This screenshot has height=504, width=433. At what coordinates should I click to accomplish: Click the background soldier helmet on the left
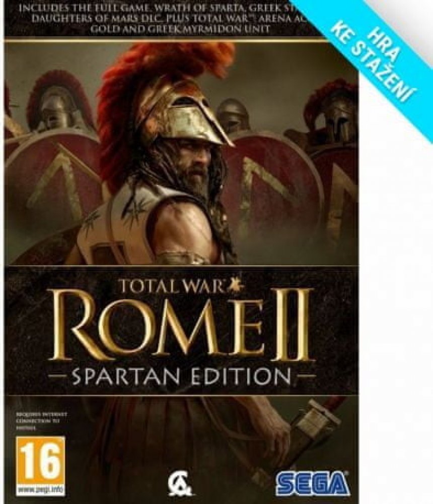[56, 104]
